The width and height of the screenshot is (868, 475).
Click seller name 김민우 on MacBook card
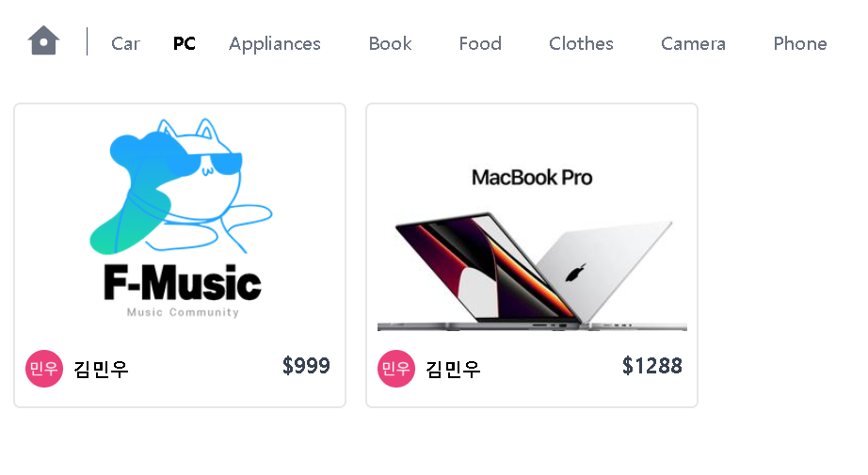point(454,369)
